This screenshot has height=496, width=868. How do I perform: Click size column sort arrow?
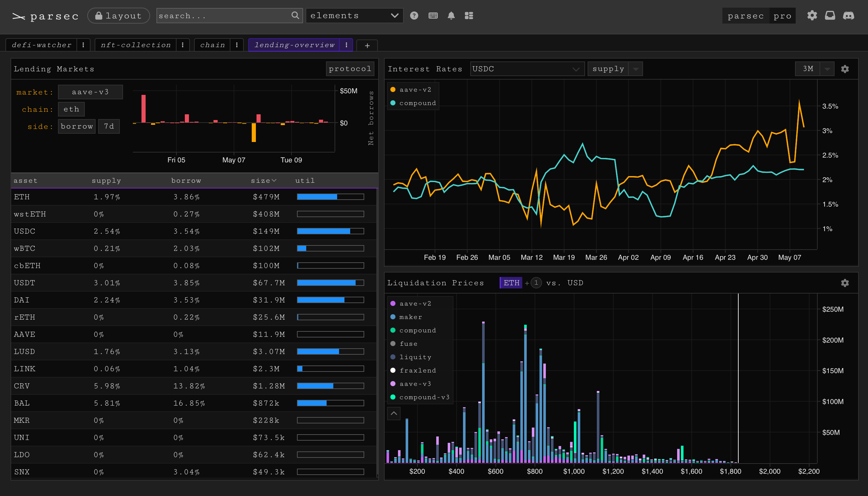point(274,181)
